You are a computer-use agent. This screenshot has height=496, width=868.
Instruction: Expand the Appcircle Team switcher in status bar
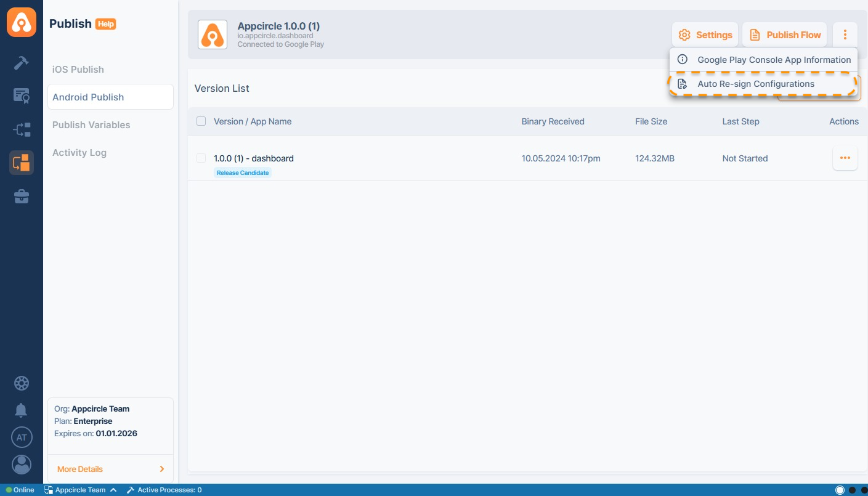[x=80, y=490]
